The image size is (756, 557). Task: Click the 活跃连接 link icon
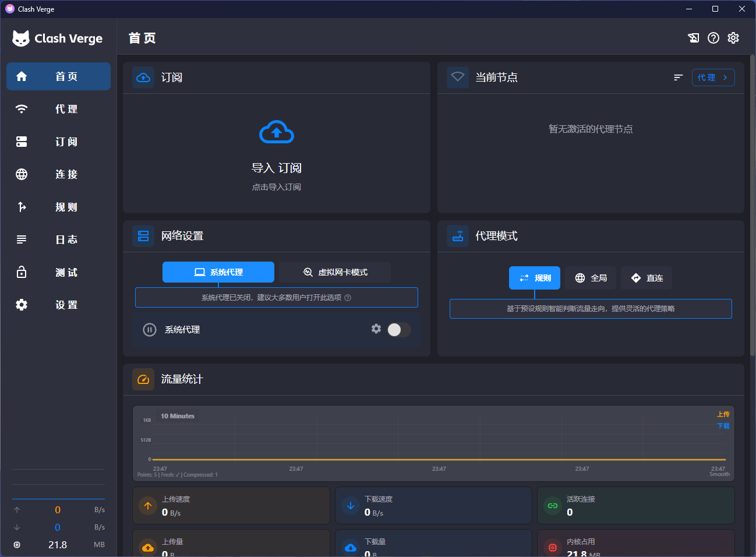click(x=553, y=506)
